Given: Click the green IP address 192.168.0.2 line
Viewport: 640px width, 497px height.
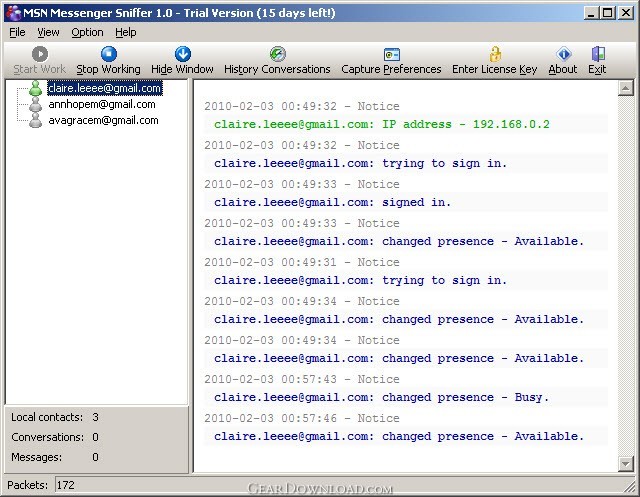Looking at the screenshot, I should click(x=382, y=124).
